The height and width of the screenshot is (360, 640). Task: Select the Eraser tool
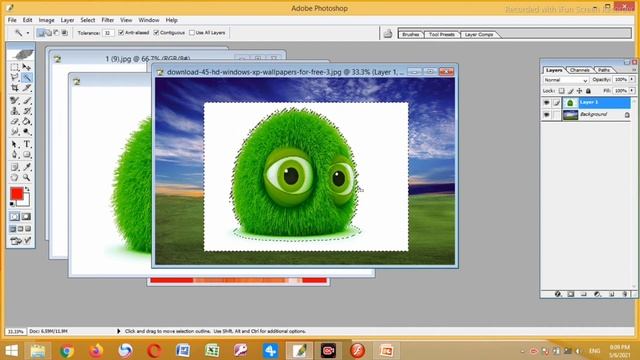[x=15, y=121]
